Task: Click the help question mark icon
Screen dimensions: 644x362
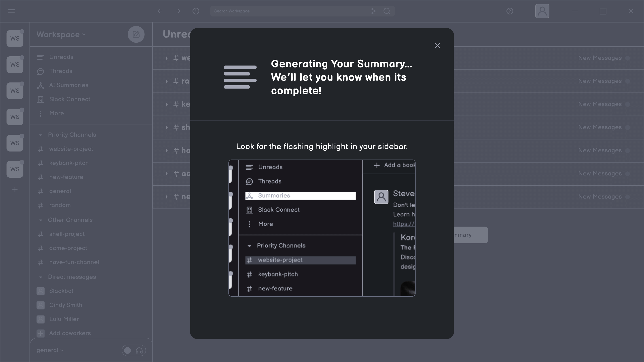Action: 510,11
